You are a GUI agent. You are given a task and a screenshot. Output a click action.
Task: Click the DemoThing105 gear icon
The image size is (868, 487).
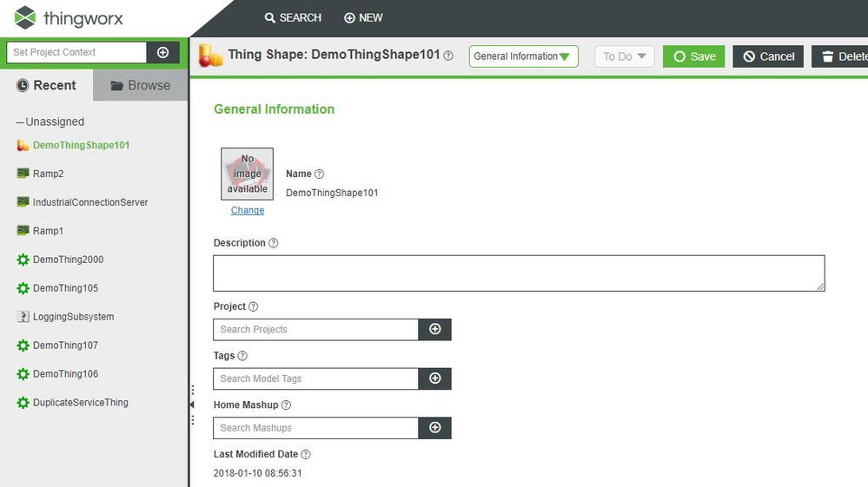23,288
